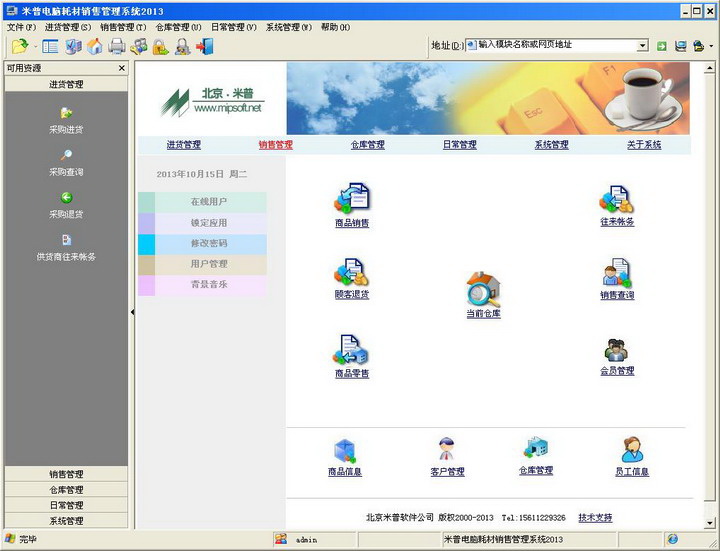The width and height of the screenshot is (720, 551).
Task: Go to 进货管理 page tab link
Action: [x=184, y=145]
